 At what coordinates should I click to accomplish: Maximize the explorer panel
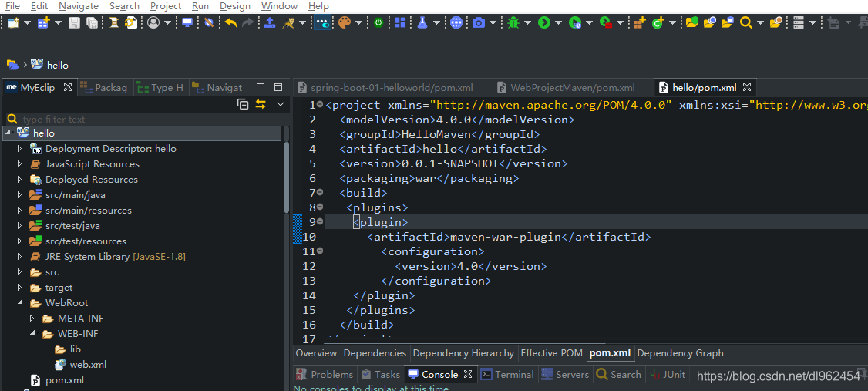278,87
